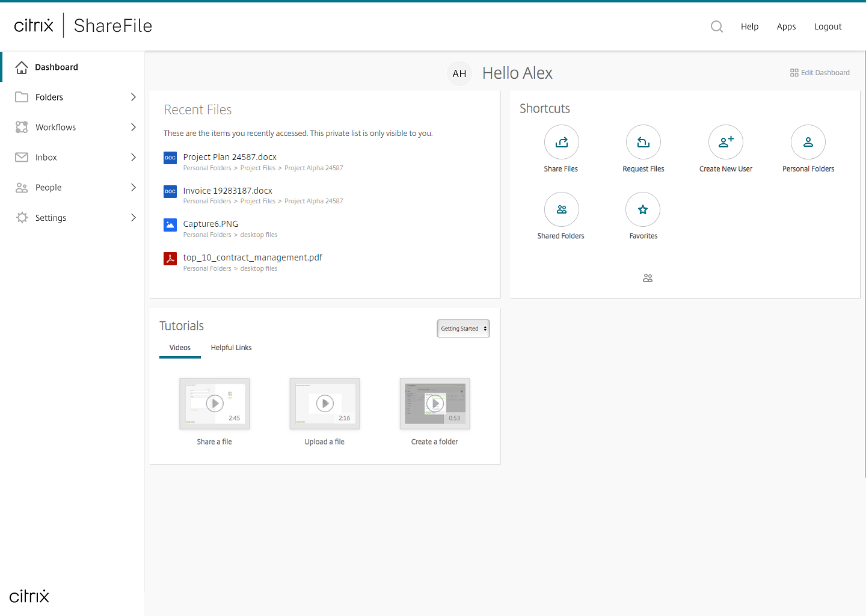Screen dimensions: 866x616
Task: Click the Edit Dashboard button
Action: [x=820, y=73]
